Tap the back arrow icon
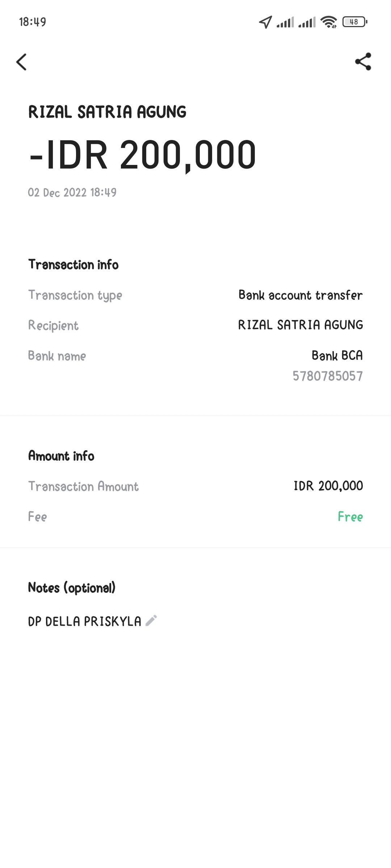This screenshot has width=391, height=868. [x=22, y=62]
